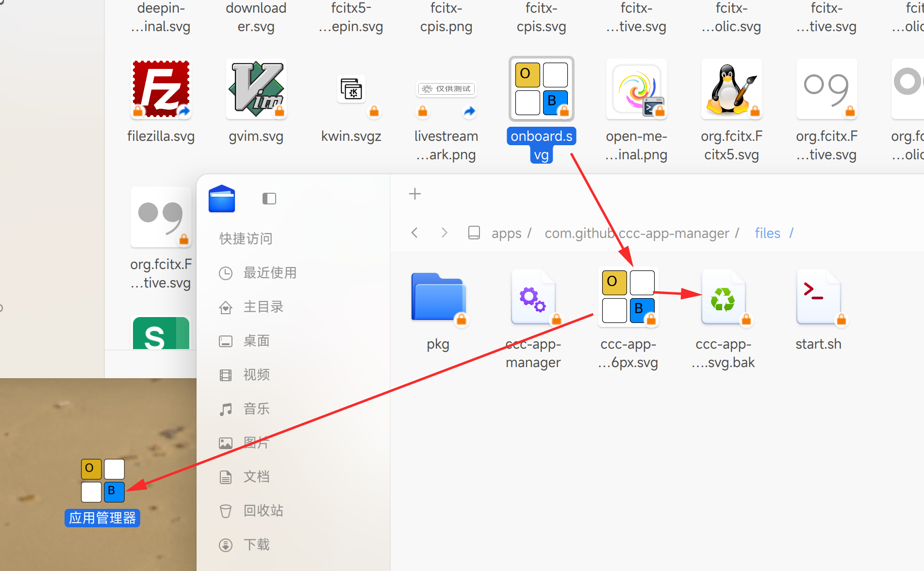Open a new tab with plus button
The height and width of the screenshot is (571, 924).
click(415, 194)
